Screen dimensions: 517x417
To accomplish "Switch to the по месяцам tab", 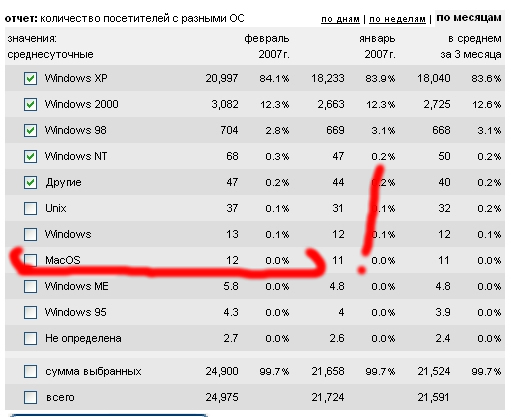I will pos(469,18).
